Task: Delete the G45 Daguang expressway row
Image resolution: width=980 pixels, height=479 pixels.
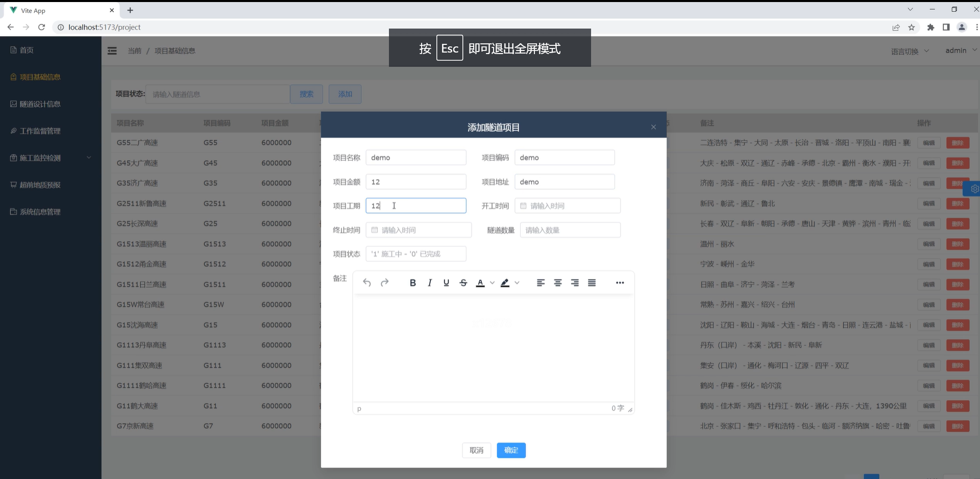Action: click(958, 163)
